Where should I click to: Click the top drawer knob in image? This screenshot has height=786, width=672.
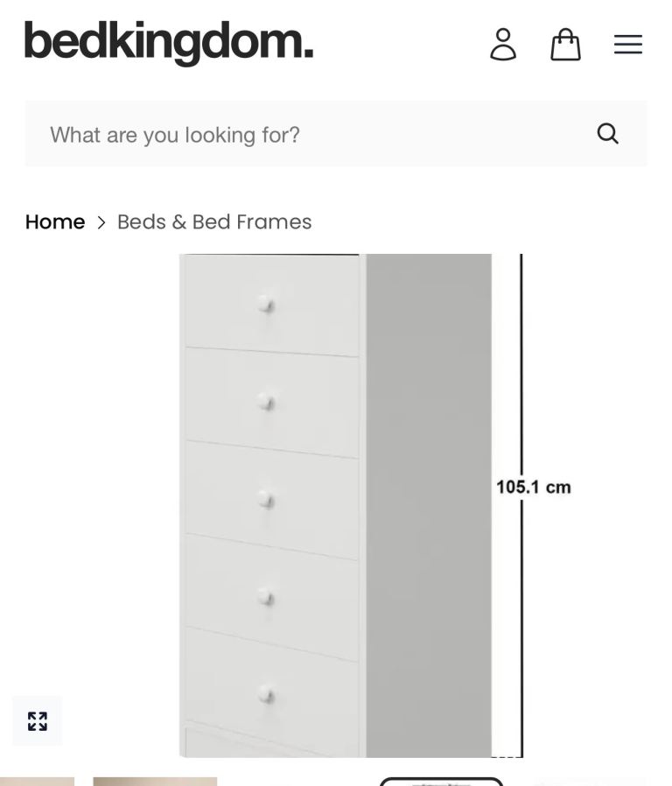click(x=266, y=305)
